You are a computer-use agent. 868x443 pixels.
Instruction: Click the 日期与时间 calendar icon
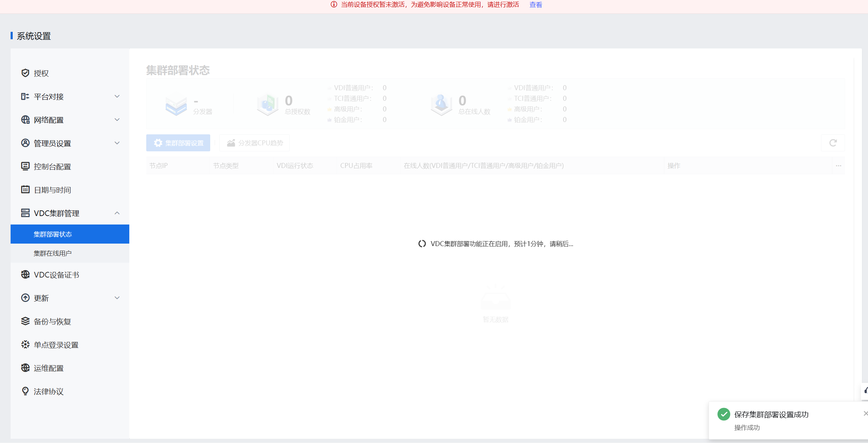25,190
